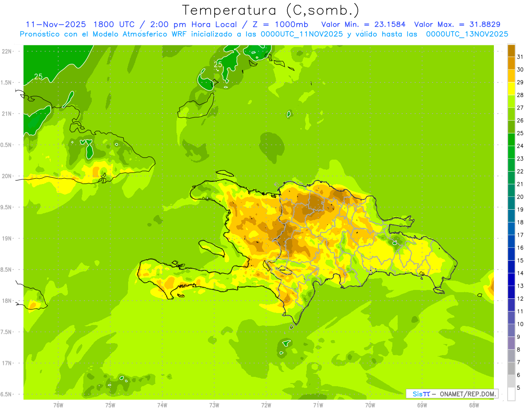Click the '72W' longitude axis label
This screenshot has width=532, height=411.
[x=266, y=405]
